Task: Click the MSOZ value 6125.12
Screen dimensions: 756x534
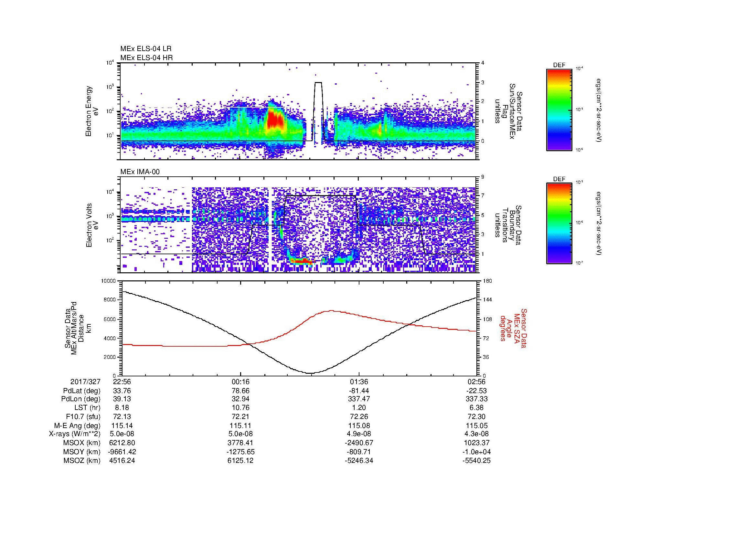Action: pyautogui.click(x=241, y=461)
